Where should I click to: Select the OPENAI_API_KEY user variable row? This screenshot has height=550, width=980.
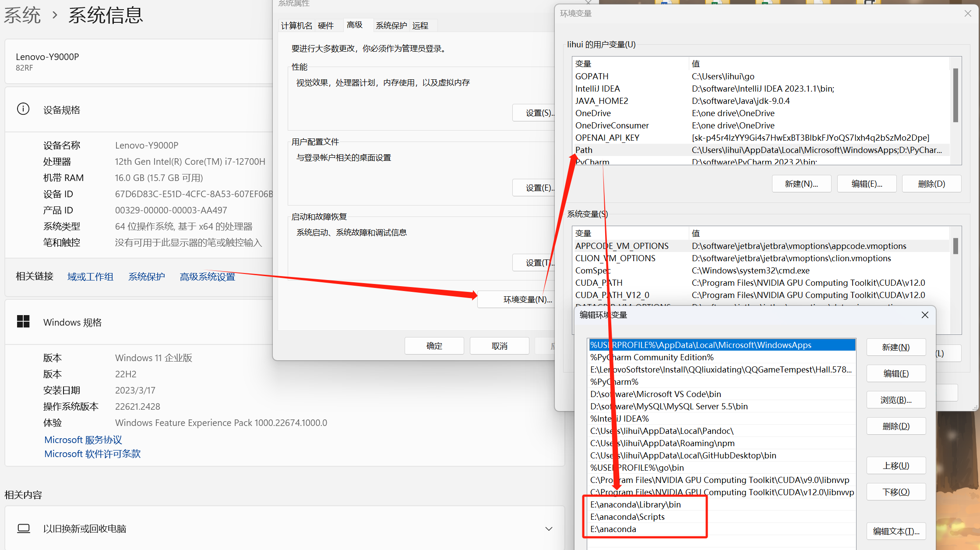607,138
